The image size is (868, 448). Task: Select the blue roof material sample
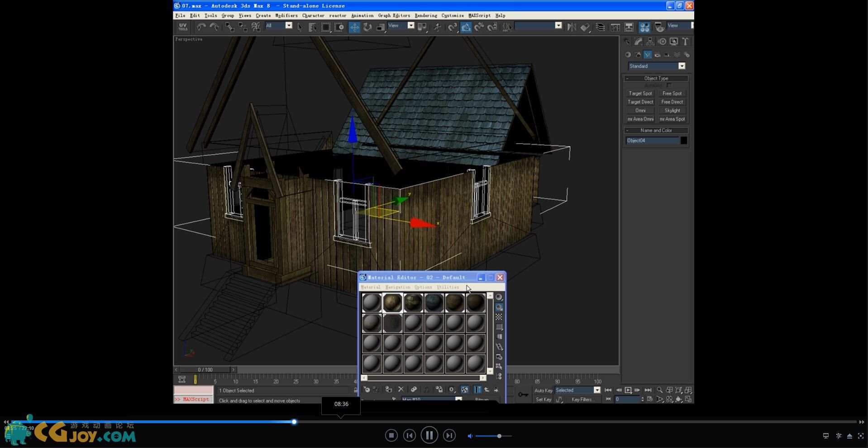coord(434,303)
